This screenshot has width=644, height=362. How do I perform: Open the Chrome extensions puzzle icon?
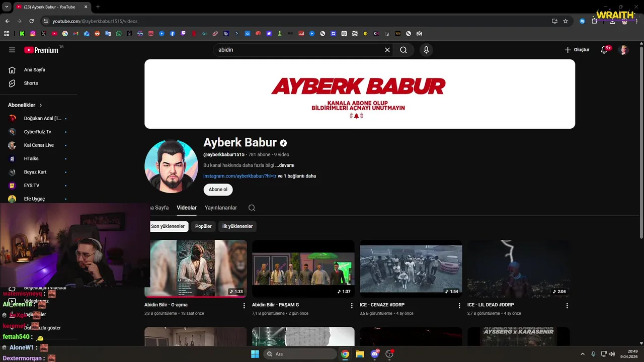point(595,21)
